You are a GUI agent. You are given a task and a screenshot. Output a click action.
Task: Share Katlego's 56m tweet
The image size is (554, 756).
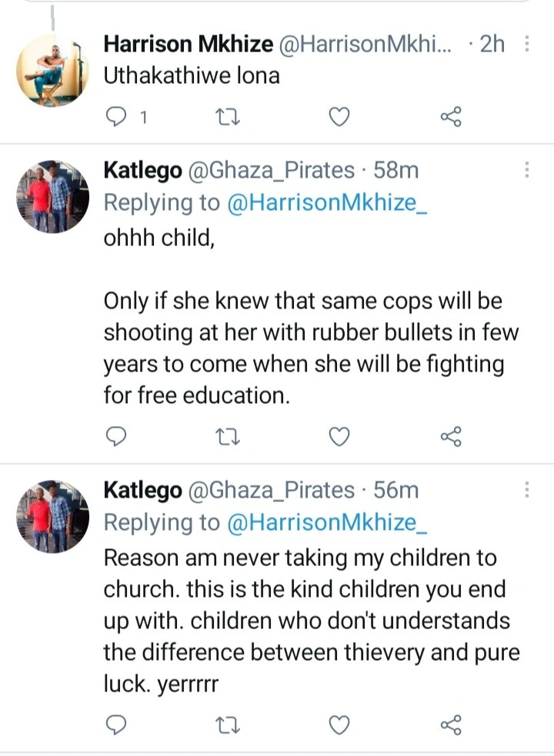tap(451, 724)
